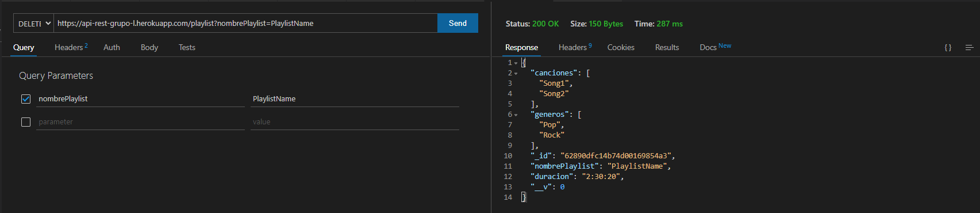The height and width of the screenshot is (213, 980).
Task: Click the "2:30:20" duration value
Action: [x=601, y=177]
